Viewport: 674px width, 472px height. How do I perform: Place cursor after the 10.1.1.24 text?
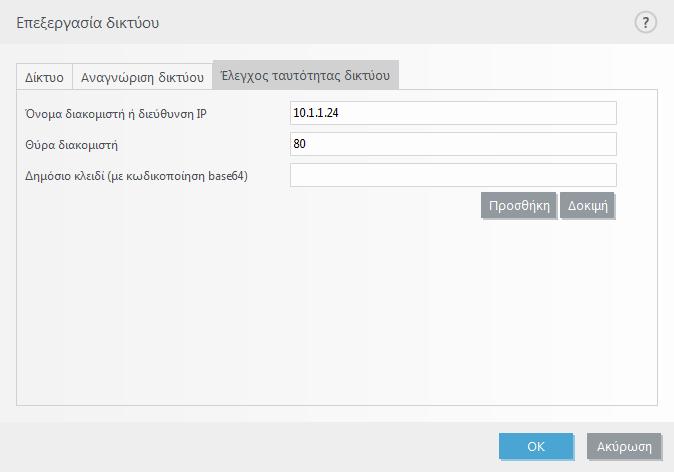[340, 113]
